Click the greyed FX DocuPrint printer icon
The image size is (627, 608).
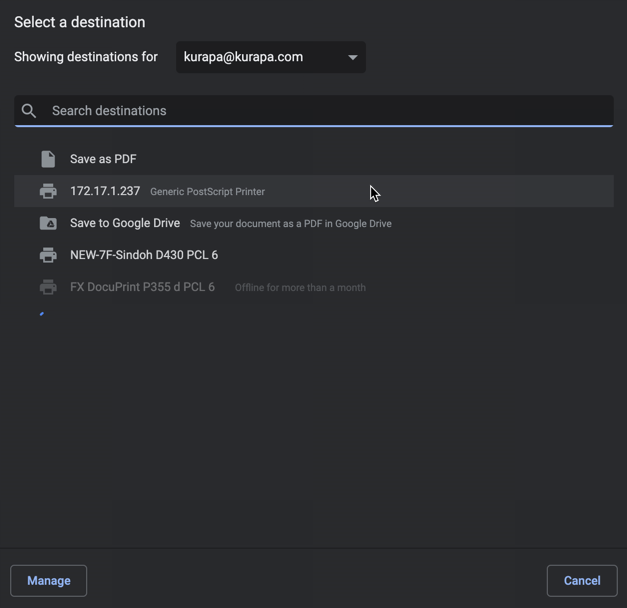(x=48, y=287)
